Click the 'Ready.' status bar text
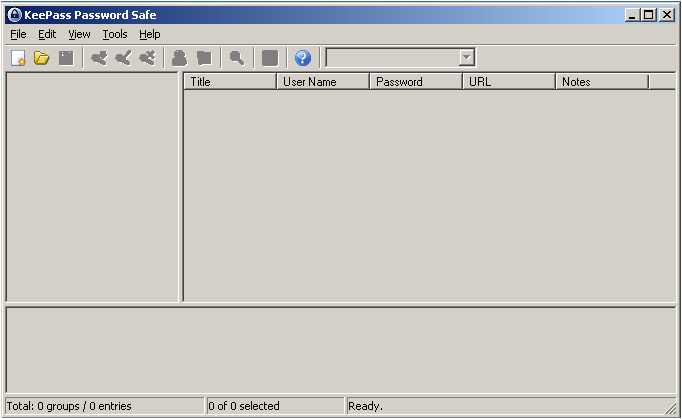Viewport: 682px width, 419px height. point(365,406)
